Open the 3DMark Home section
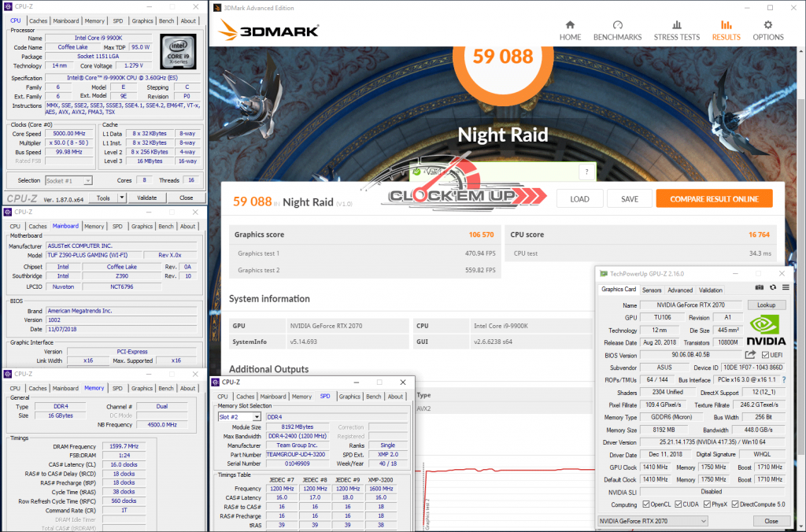Screen dimensions: 806x532 (x=570, y=30)
